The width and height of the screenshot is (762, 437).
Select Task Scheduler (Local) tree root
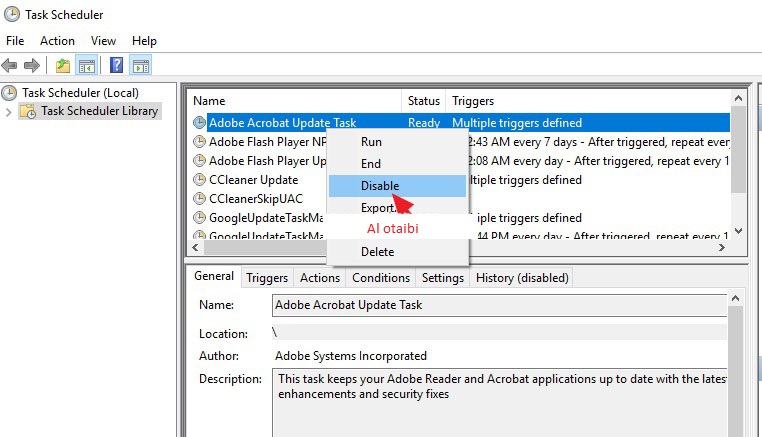pyautogui.click(x=80, y=93)
